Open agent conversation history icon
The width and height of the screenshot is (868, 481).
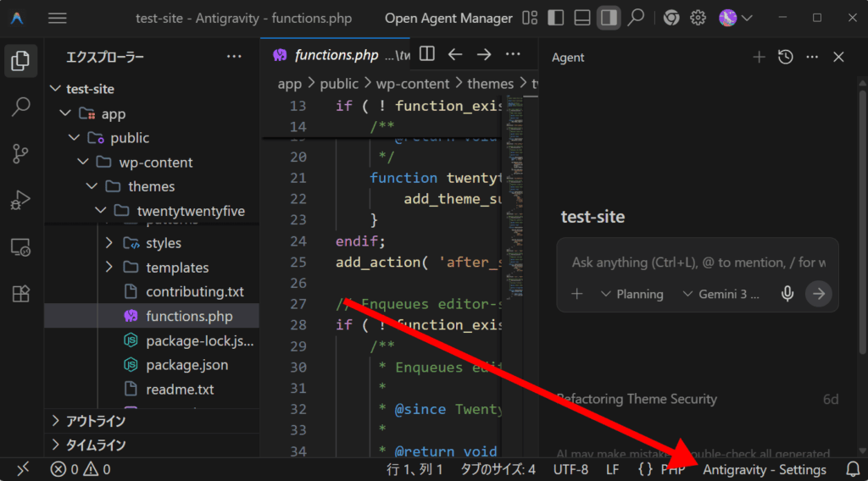click(x=786, y=57)
